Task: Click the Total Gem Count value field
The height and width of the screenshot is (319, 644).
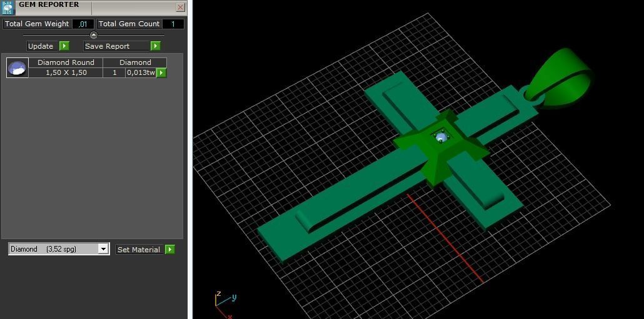Action: tap(173, 24)
